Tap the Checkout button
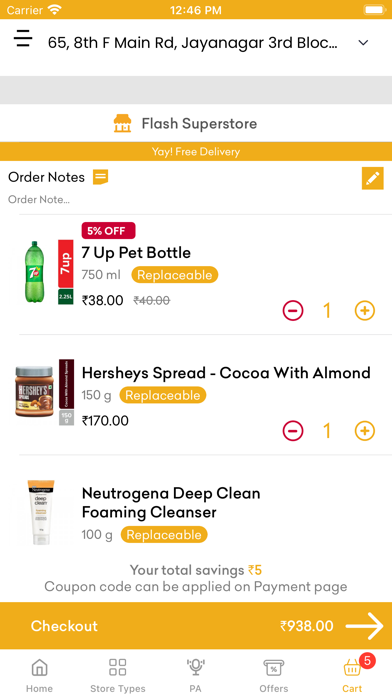392x696 pixels. click(196, 626)
